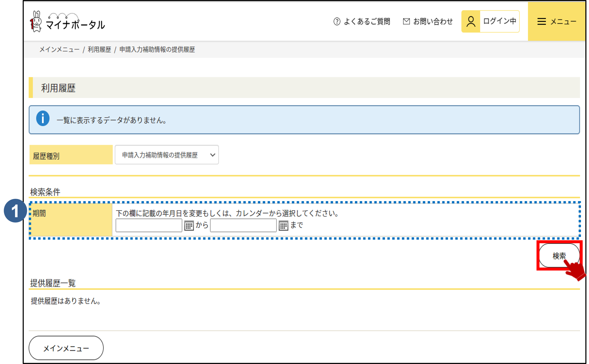Click 申請入力補助情報の提供履歴 breadcrumb text
This screenshot has width=589, height=364.
click(157, 49)
